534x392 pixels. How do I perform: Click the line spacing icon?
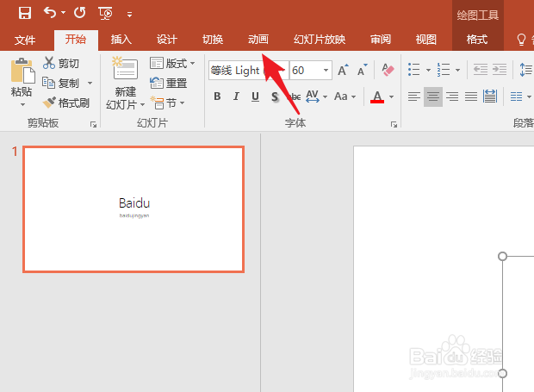[x=526, y=70]
